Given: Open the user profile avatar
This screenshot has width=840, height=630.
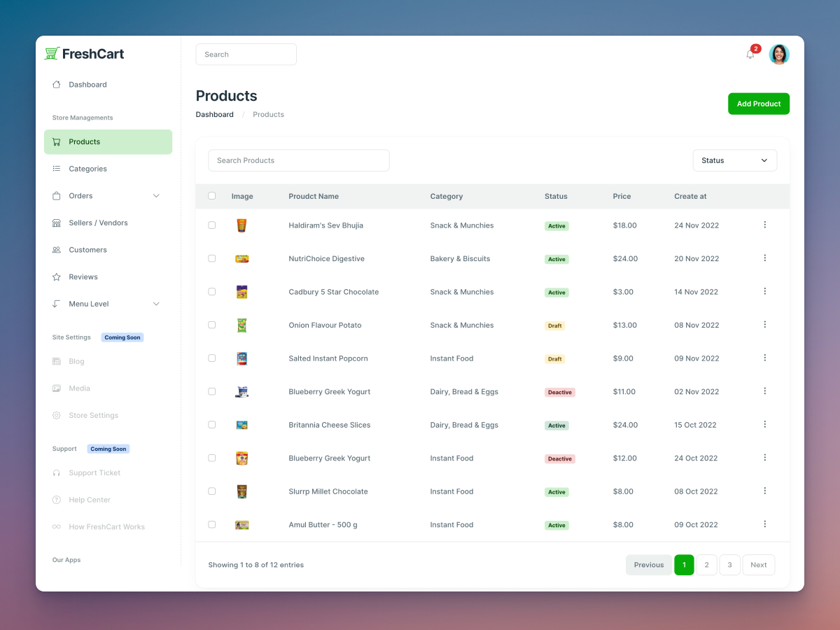Looking at the screenshot, I should 779,55.
